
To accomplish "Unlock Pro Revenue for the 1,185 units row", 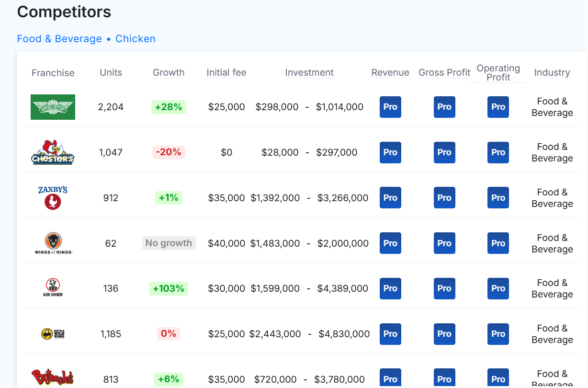I will click(x=390, y=334).
